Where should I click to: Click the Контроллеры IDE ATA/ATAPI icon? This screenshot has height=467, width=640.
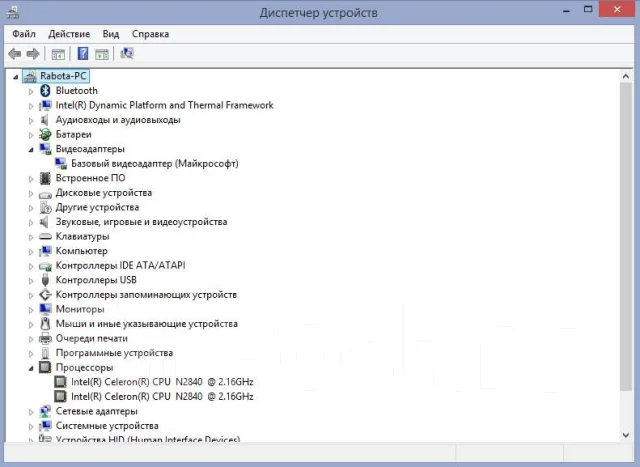click(x=45, y=266)
